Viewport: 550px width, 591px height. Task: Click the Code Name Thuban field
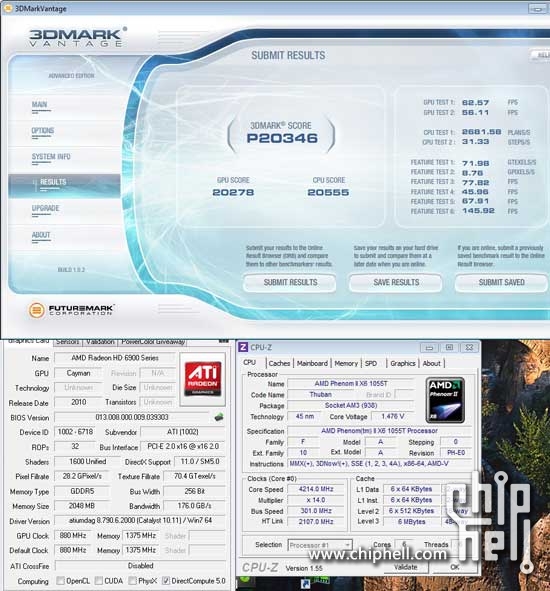(320, 395)
